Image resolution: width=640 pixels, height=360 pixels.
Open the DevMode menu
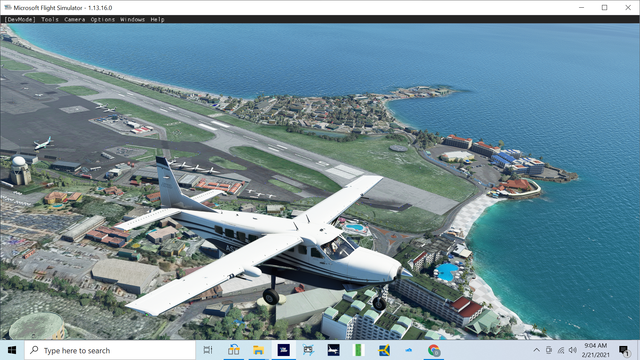click(20, 19)
